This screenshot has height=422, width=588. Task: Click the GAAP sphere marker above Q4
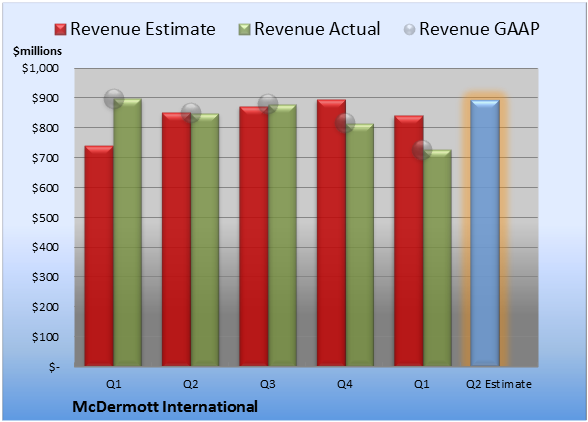coord(345,123)
